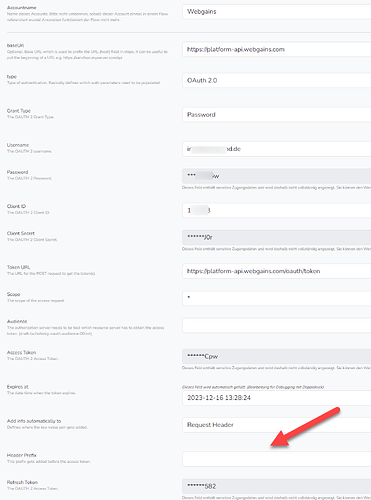
Task: Click the Accountname field containing Webgains
Action: [x=277, y=12]
